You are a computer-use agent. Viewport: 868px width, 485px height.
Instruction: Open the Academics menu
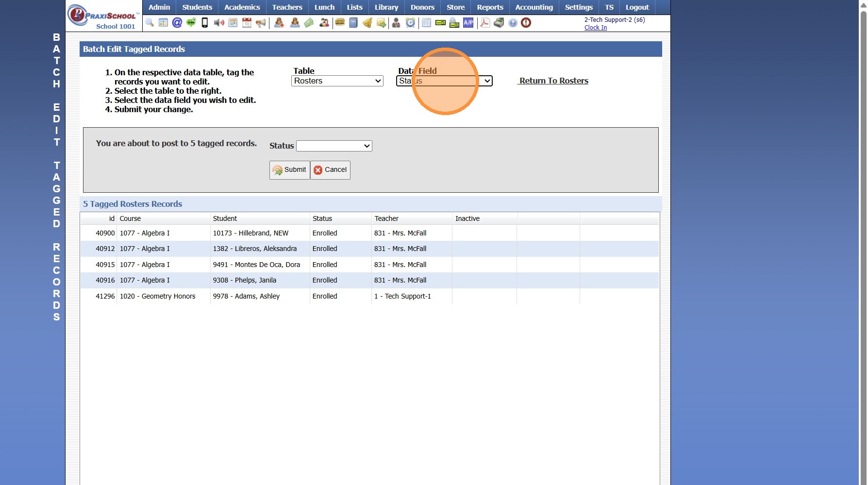[x=242, y=7]
